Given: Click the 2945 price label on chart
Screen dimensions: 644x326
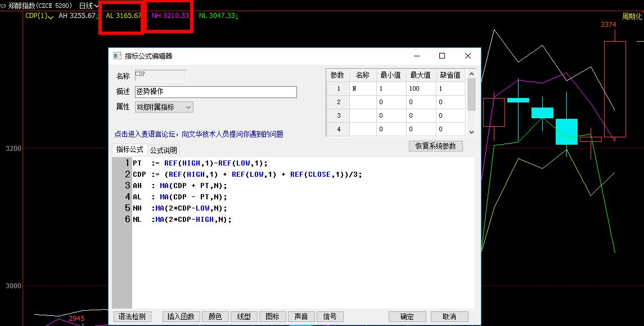Looking at the screenshot, I should [76, 319].
